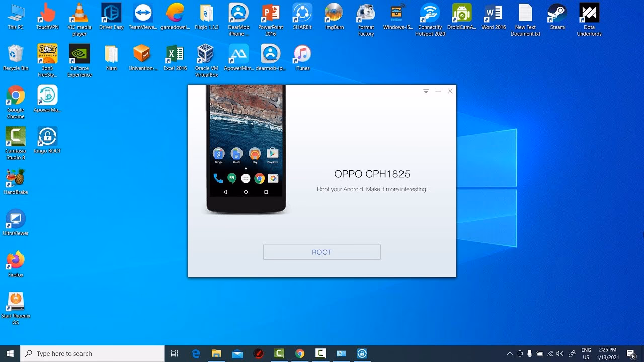Select the TouchVPN desktop shortcut

pos(47,17)
